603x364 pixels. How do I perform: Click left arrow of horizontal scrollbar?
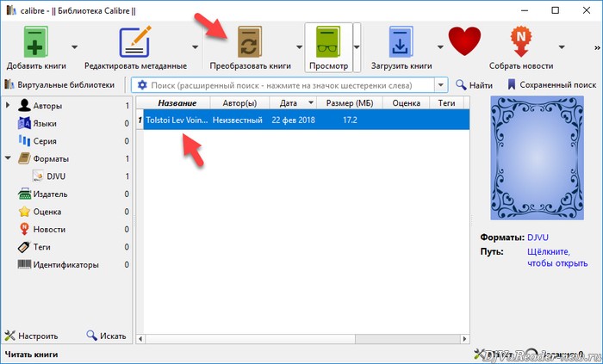140,339
